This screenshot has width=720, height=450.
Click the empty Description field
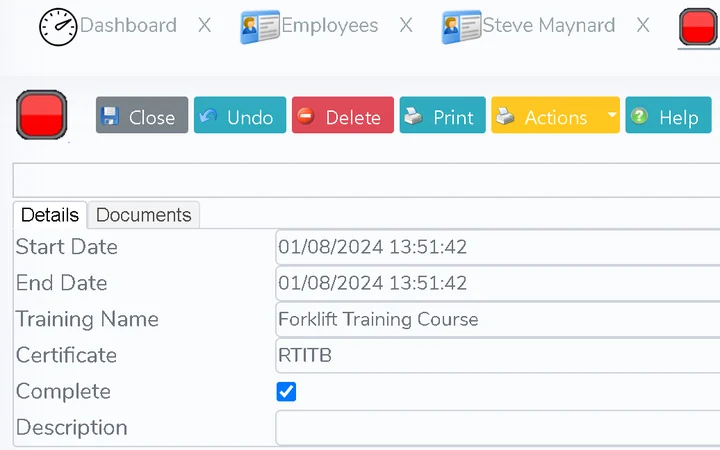(x=498, y=428)
